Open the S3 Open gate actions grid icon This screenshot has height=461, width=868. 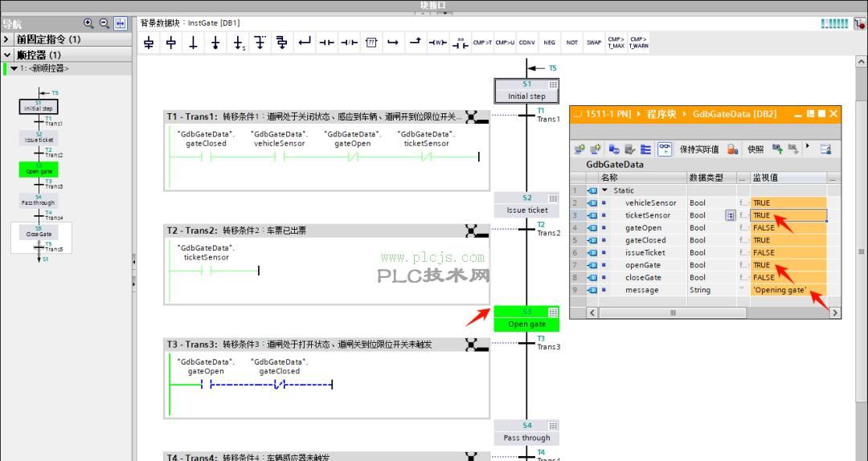pyautogui.click(x=552, y=312)
